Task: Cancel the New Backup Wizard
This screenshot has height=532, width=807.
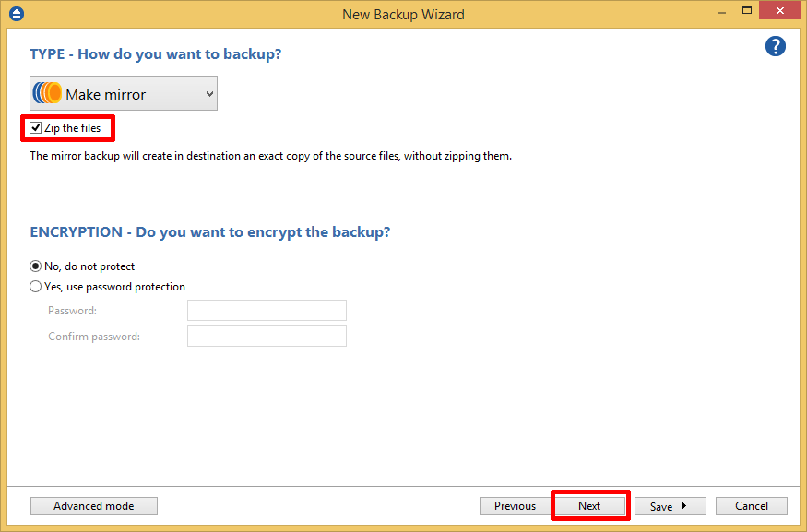Action: [x=751, y=505]
